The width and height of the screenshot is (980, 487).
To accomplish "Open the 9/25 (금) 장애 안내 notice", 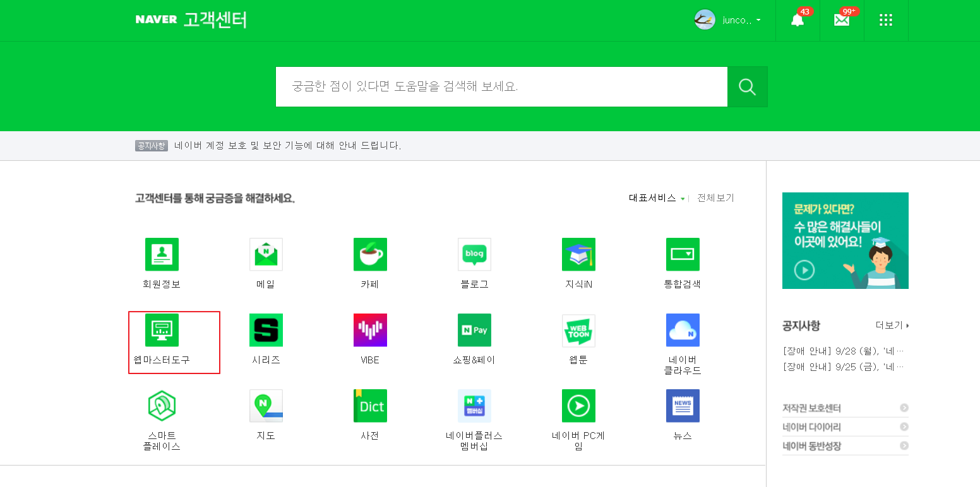I will (843, 367).
